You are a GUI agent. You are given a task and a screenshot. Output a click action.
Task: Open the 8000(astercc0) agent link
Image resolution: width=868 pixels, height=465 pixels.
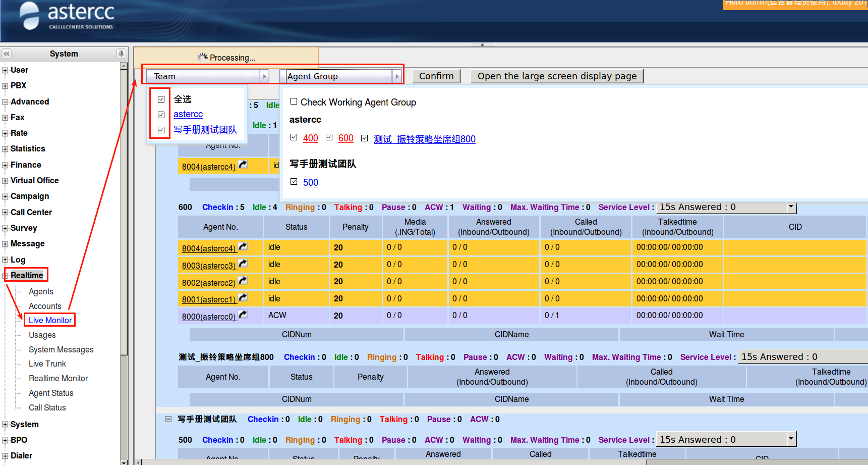coord(209,317)
